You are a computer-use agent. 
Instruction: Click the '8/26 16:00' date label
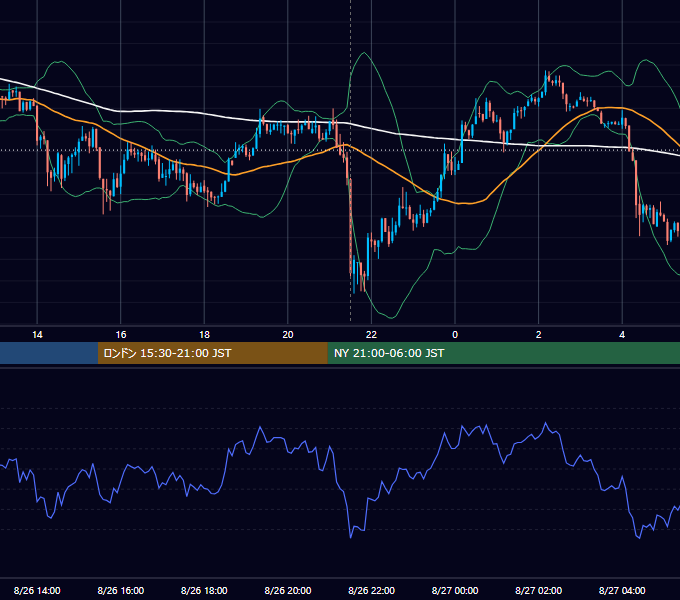coord(121,590)
